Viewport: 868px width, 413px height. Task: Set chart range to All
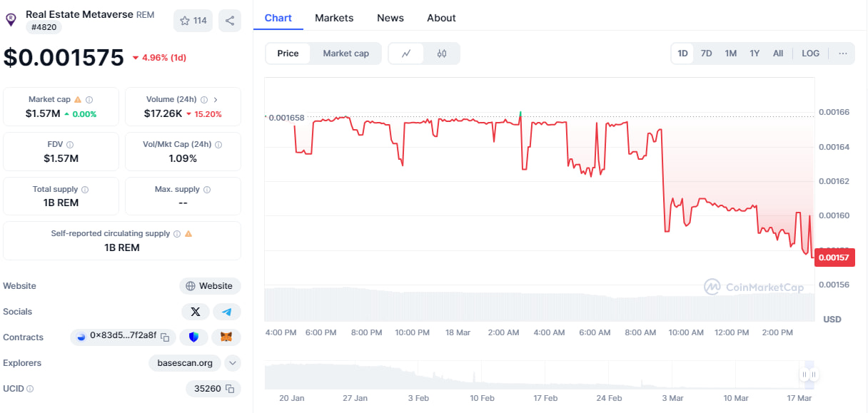point(778,53)
